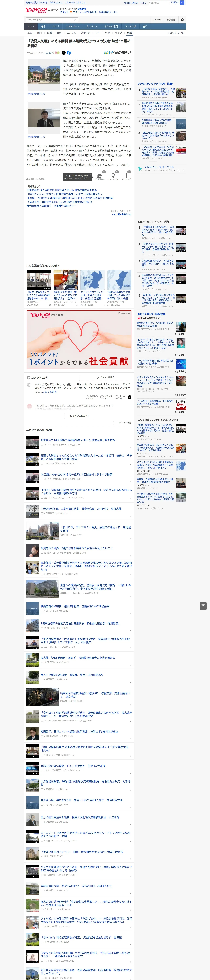
Task: Open トピックス一覧 link
Action: tap(175, 33)
